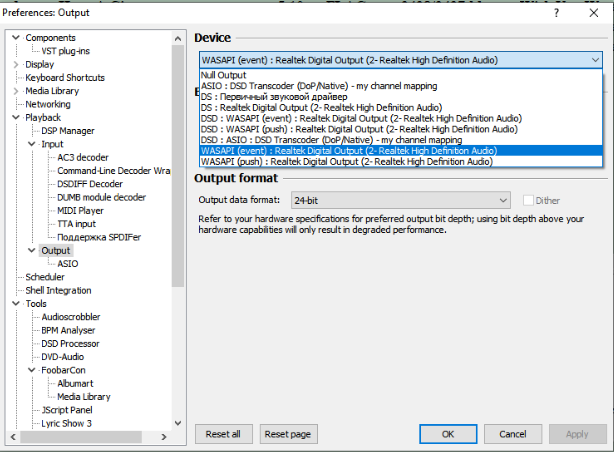This screenshot has width=614, height=452.
Task: Open Audioscrobbler preferences page
Action: [x=71, y=317]
